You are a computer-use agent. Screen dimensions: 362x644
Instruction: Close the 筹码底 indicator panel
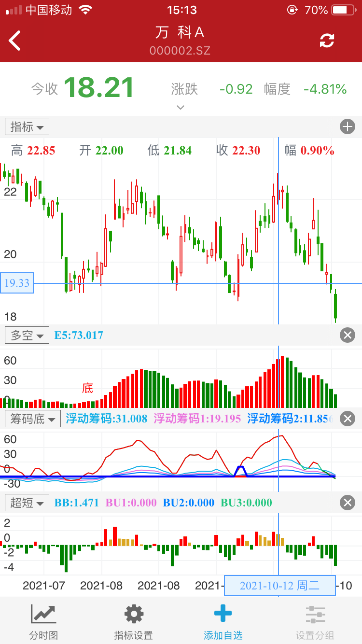pyautogui.click(x=348, y=419)
